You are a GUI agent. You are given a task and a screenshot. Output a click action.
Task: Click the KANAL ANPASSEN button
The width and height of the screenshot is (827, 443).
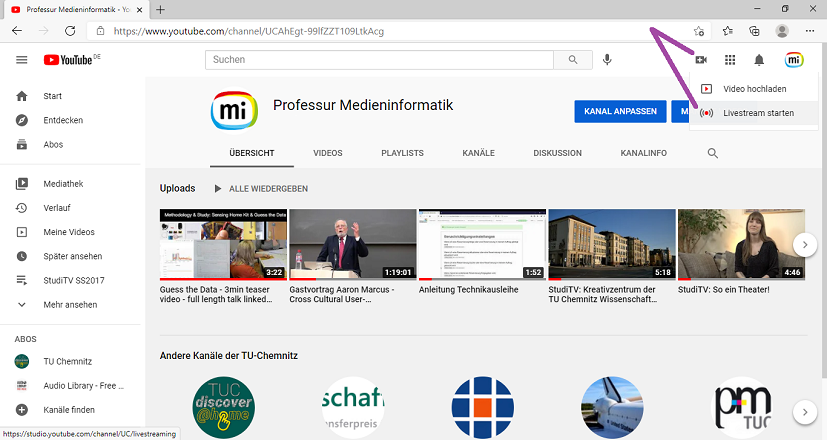click(620, 111)
